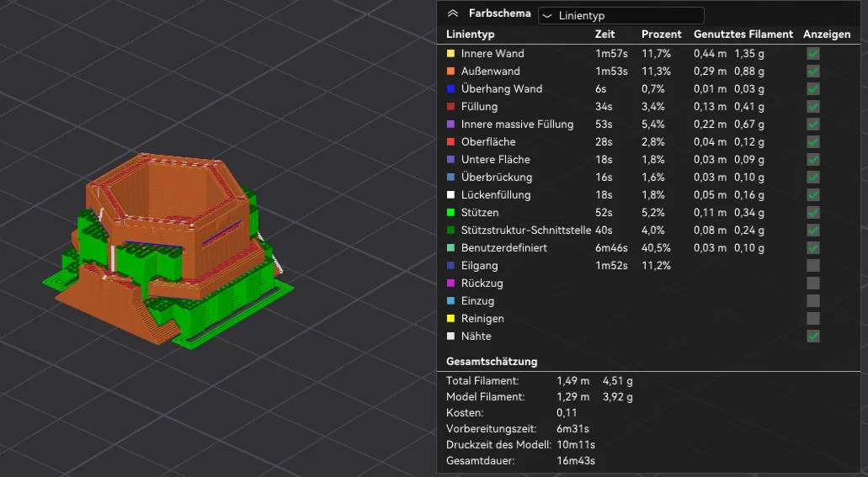Toggle visibility of Außenwand lines
The height and width of the screenshot is (477, 868).
[x=812, y=72]
